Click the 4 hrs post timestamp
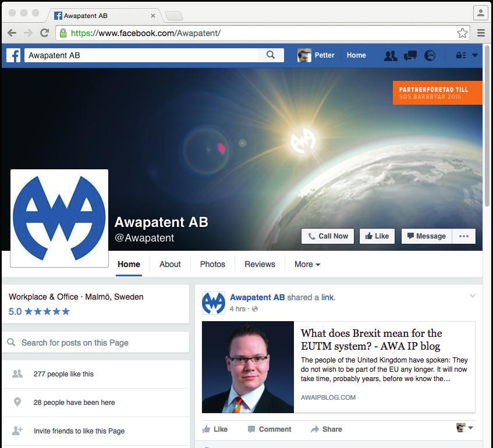Screen dimensions: 493x448 [x=237, y=309]
